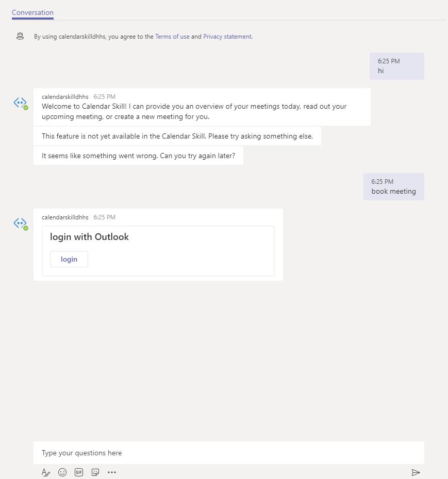This screenshot has height=479, width=448.
Task: Open the Privacy statement link
Action: [228, 37]
